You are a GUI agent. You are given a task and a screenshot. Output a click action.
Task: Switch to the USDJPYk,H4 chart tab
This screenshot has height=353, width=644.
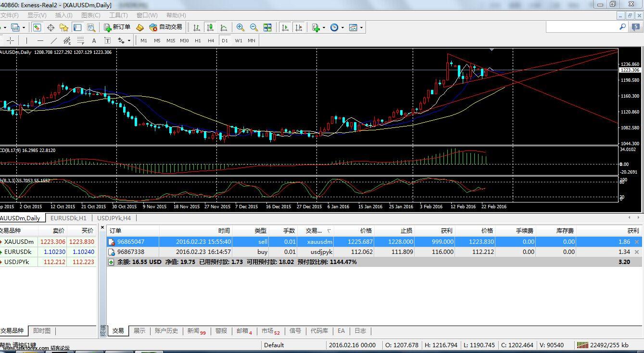pos(114,218)
